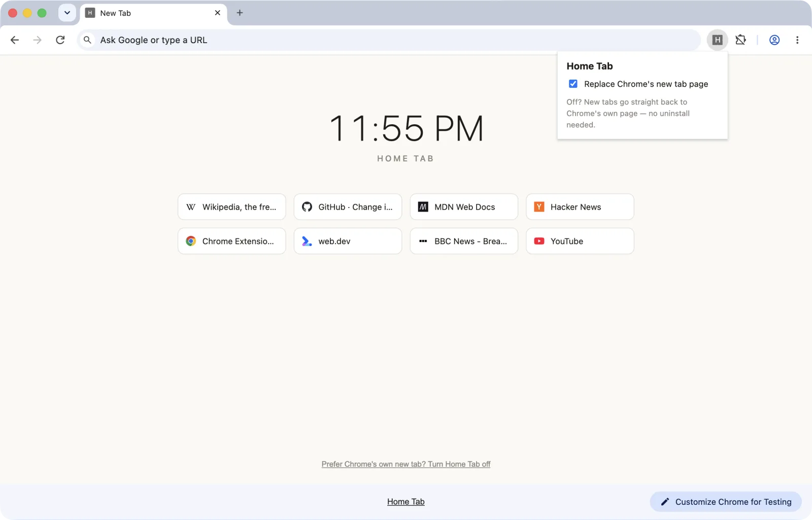This screenshot has width=812, height=520.
Task: Open the Chrome profile icon
Action: (774, 40)
